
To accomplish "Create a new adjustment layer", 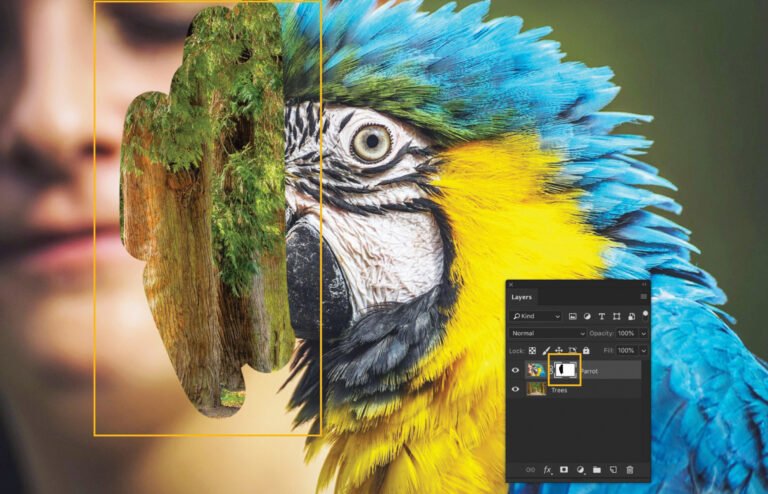I will click(580, 469).
